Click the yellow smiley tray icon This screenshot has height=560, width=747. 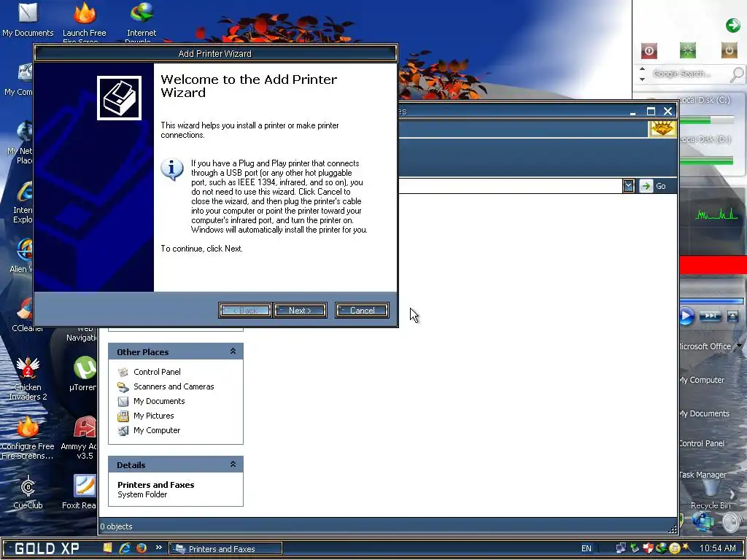675,548
